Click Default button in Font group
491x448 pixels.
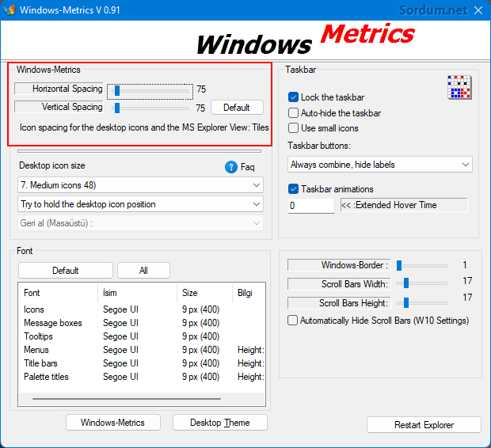tap(66, 271)
